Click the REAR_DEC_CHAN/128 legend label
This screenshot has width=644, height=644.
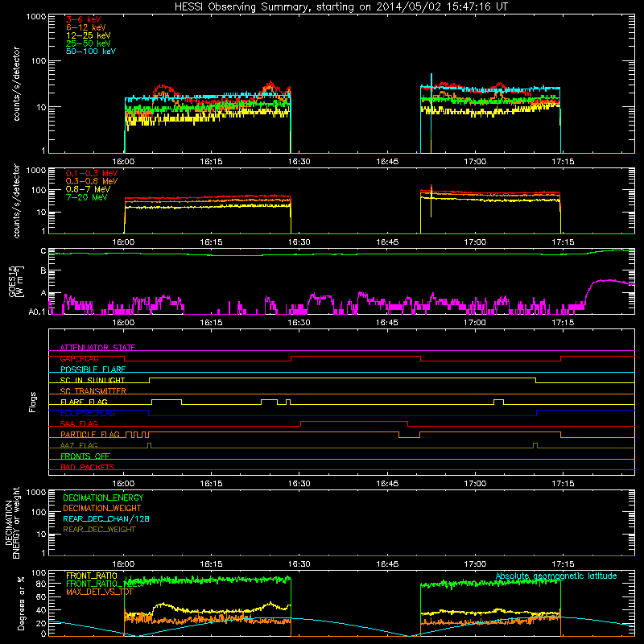point(106,518)
